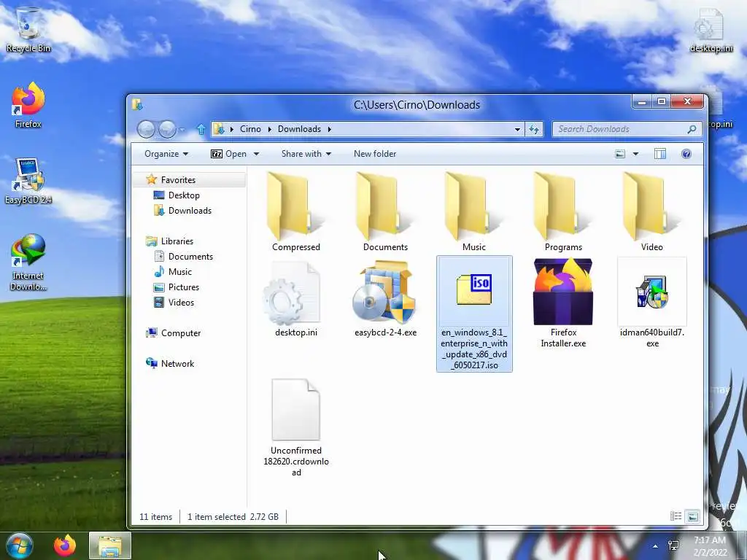Screen dimensions: 747x560
Task: Click the Back navigation arrow
Action: point(146,129)
